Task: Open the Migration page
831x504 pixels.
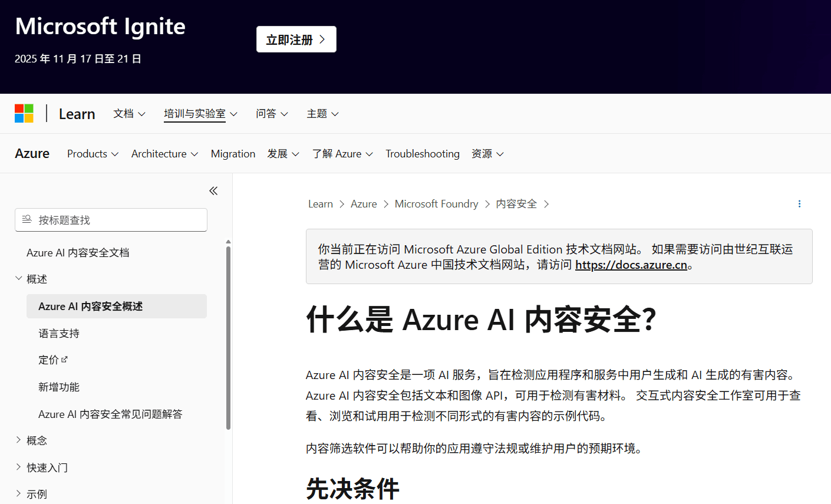Action: [233, 154]
